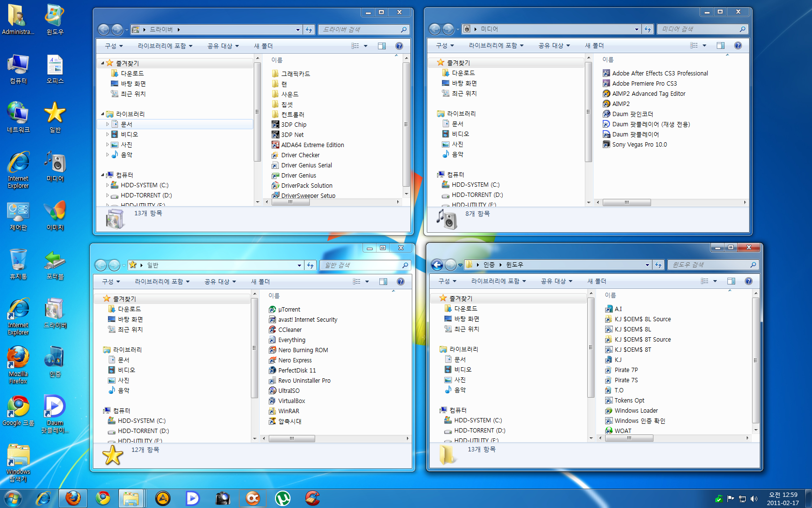Open 구성 menu in 드라이버 window

coord(114,46)
